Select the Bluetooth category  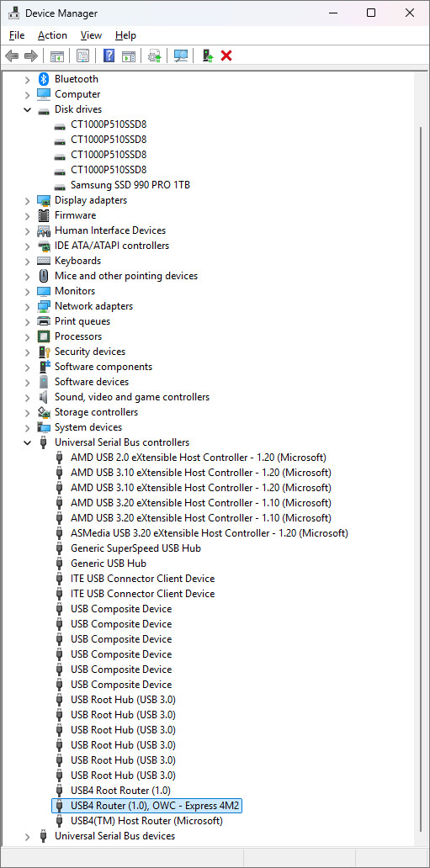click(x=77, y=79)
